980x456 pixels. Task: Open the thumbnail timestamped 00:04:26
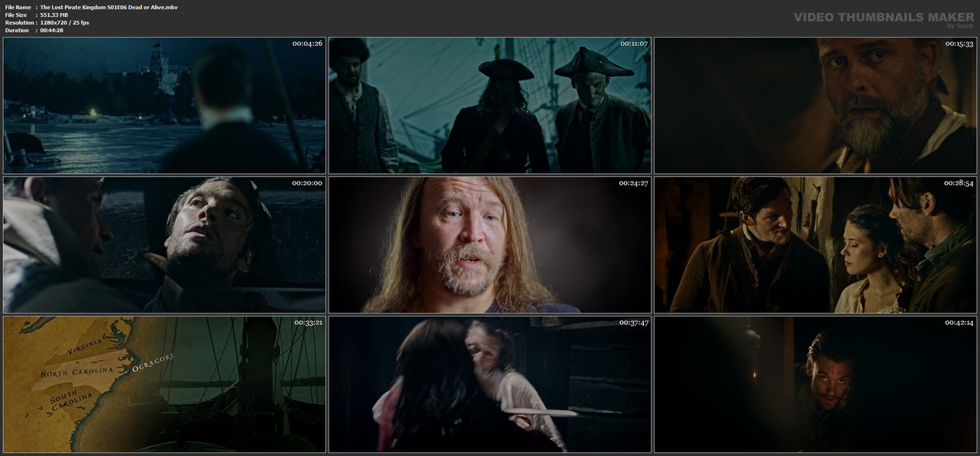[x=165, y=106]
